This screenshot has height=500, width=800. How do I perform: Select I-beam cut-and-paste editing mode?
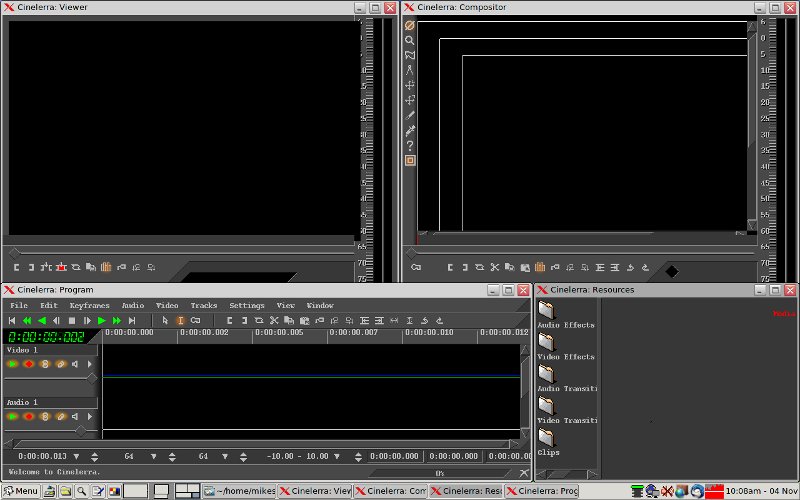pyautogui.click(x=180, y=320)
